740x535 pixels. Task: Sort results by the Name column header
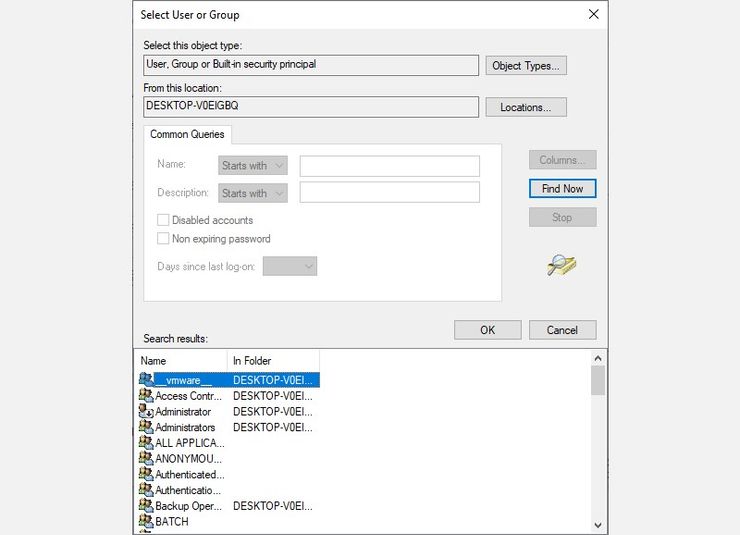(181, 360)
